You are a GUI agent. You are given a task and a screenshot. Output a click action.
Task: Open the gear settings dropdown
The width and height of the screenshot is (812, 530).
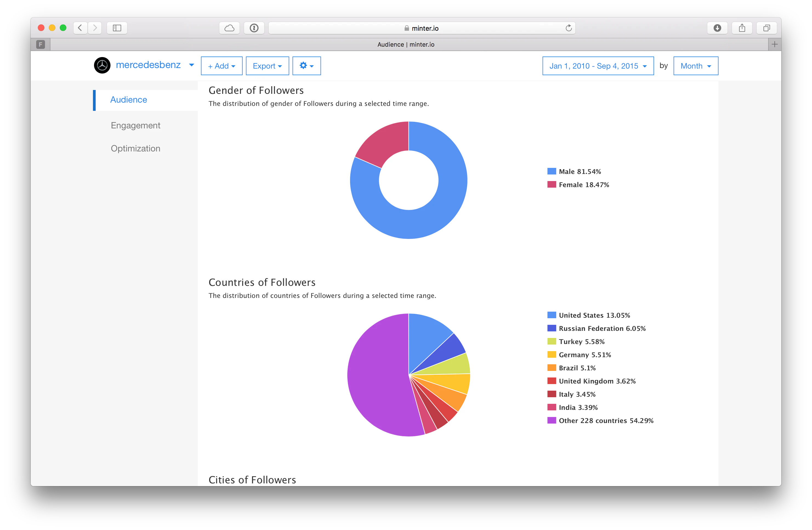click(x=306, y=66)
